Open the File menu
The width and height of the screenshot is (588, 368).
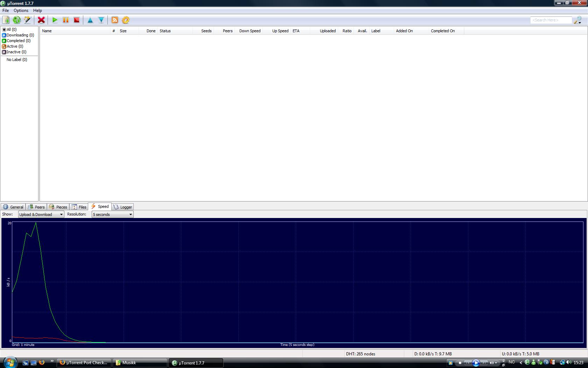click(6, 11)
